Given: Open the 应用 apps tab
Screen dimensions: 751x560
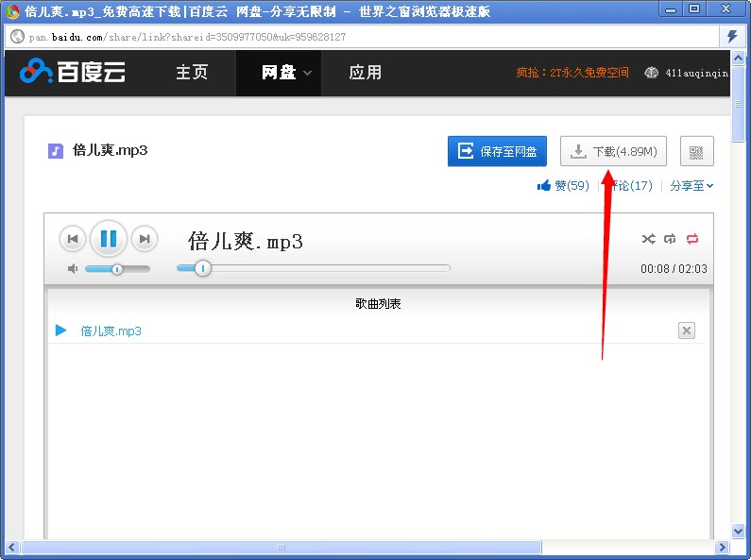Looking at the screenshot, I should click(365, 73).
